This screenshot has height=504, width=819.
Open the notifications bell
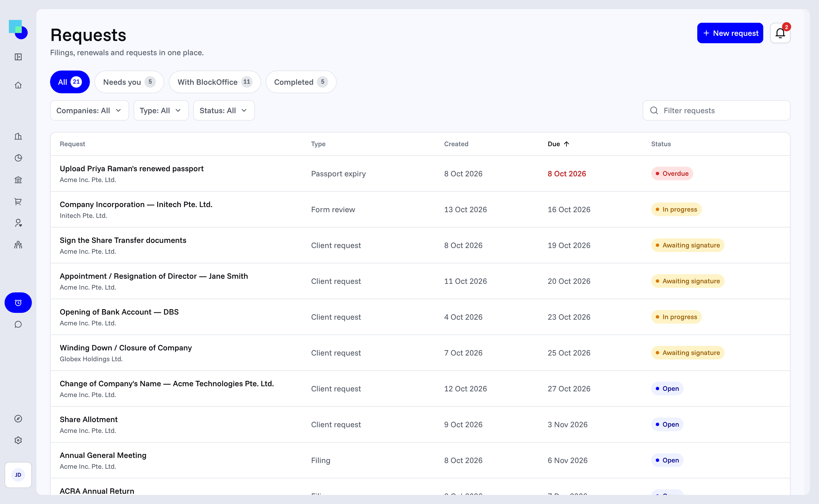780,33
